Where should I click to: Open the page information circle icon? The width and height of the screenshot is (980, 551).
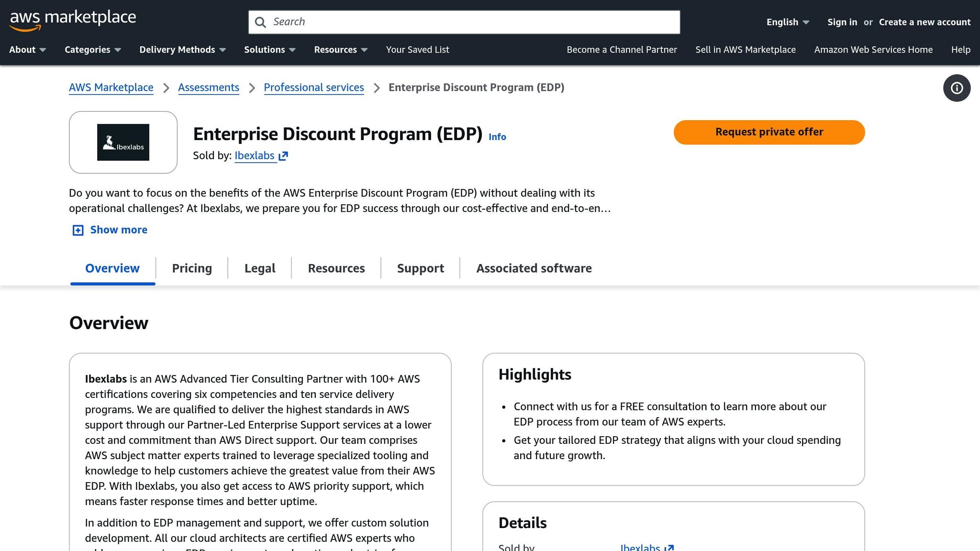[956, 88]
